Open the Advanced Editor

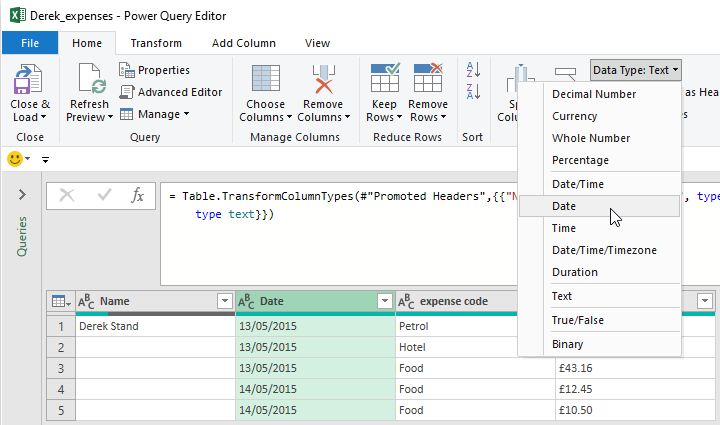[x=171, y=92]
